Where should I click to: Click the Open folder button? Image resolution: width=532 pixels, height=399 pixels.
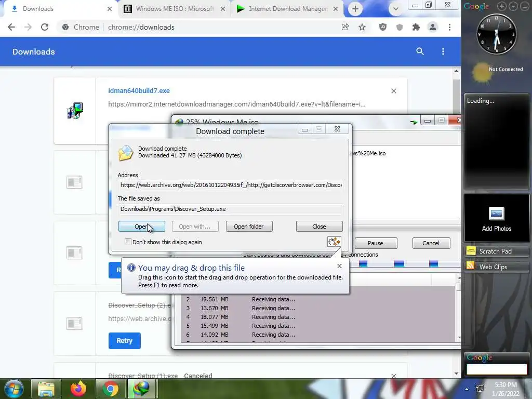tap(249, 227)
